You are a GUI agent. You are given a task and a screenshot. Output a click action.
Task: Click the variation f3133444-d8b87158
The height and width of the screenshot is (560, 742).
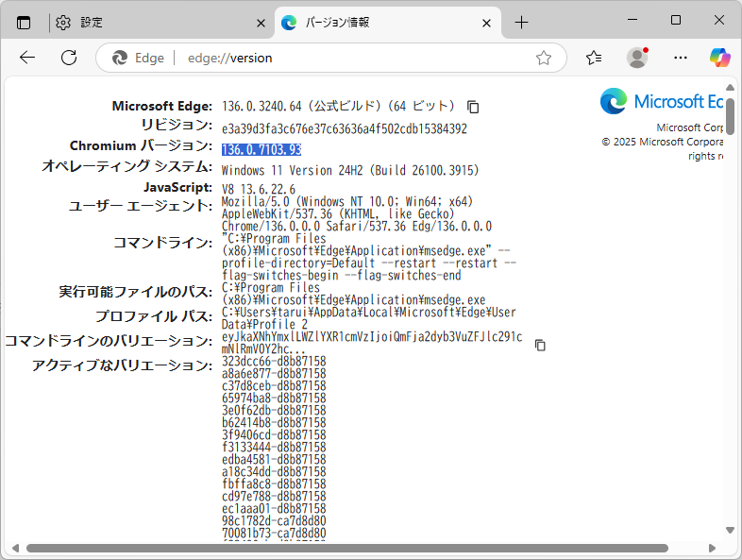click(x=274, y=448)
